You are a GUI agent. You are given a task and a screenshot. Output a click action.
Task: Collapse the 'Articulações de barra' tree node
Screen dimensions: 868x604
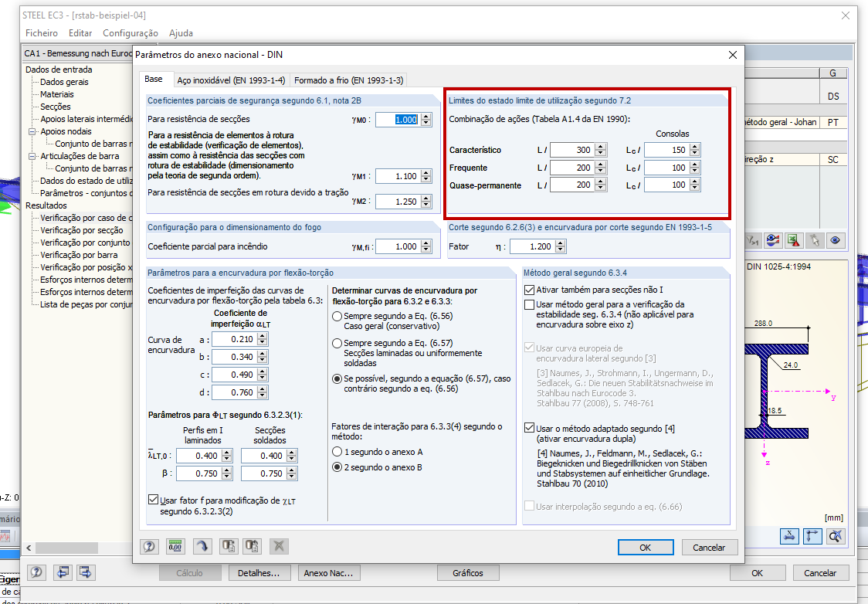[x=32, y=156]
